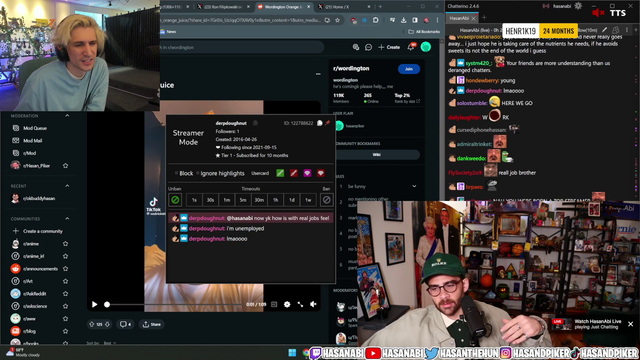The width and height of the screenshot is (640, 360).
Task: Play the Reddit video
Action: coord(94,304)
